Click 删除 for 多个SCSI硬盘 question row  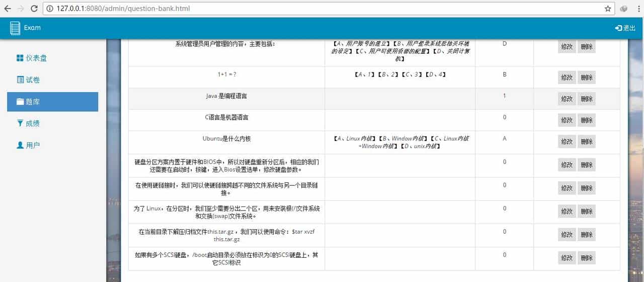(586, 258)
